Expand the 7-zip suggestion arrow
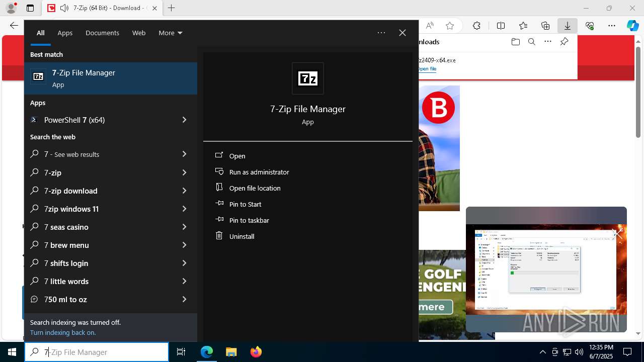The height and width of the screenshot is (362, 644). [184, 172]
